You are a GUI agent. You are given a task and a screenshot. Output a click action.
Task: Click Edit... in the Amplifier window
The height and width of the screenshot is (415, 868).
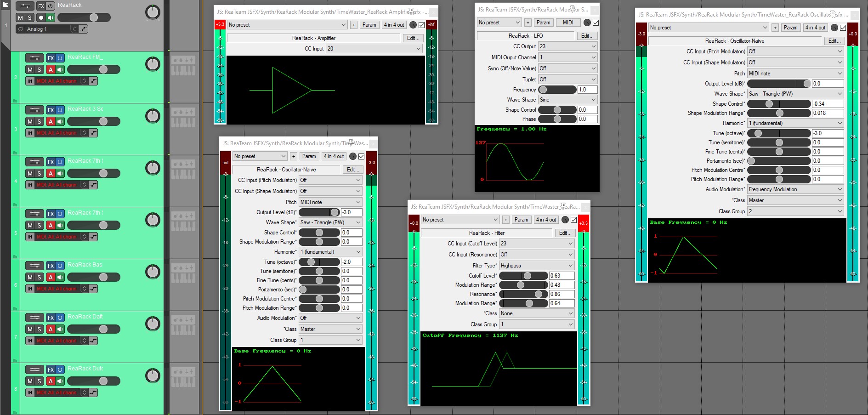pos(413,38)
